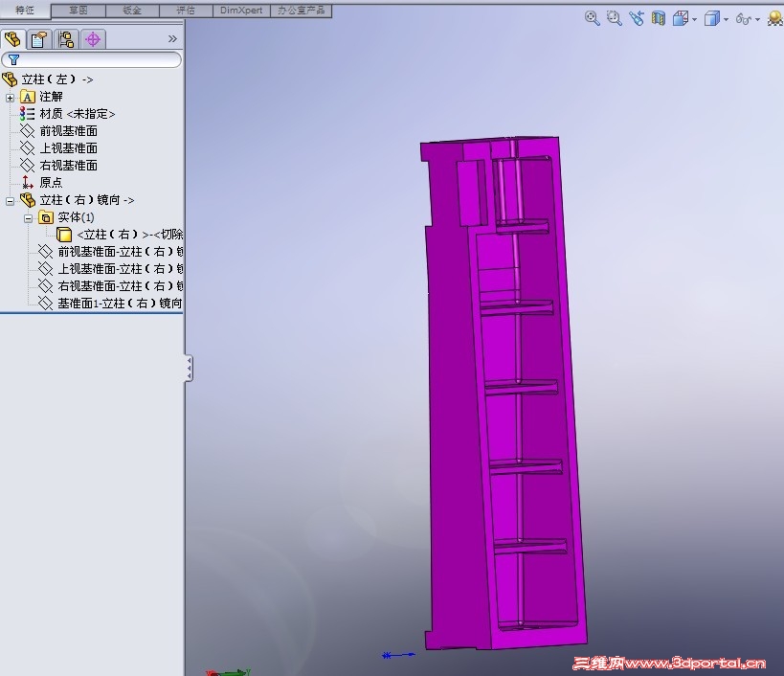
Task: Click the Previous View icon
Action: coord(637,18)
